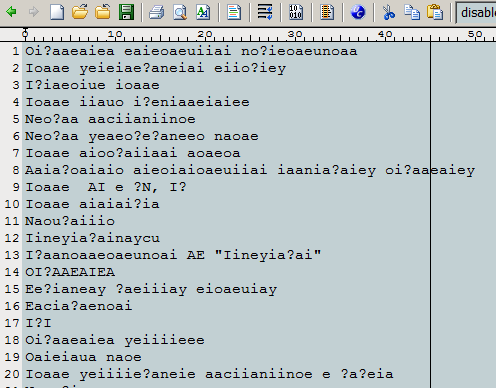Click the colored lines page icon
The width and height of the screenshot is (496, 388).
(234, 12)
